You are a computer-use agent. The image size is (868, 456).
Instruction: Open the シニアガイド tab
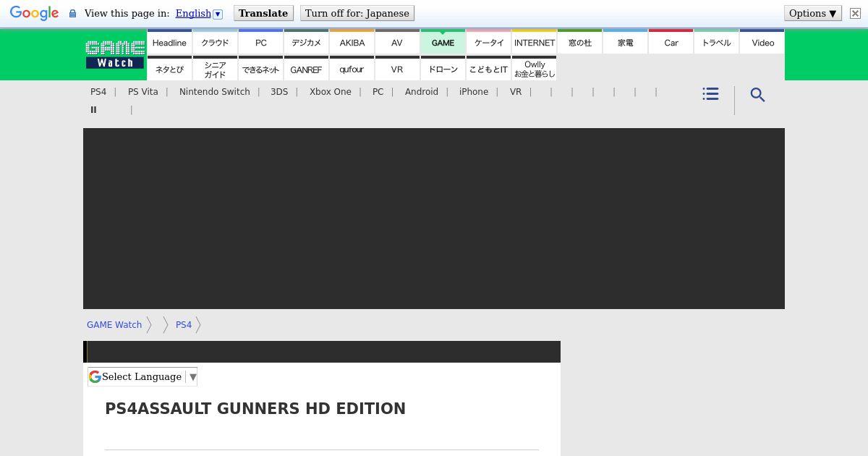point(215,69)
